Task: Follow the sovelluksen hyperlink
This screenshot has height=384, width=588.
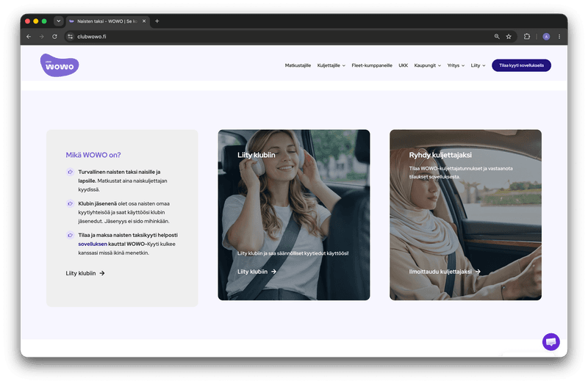Action: [x=93, y=244]
